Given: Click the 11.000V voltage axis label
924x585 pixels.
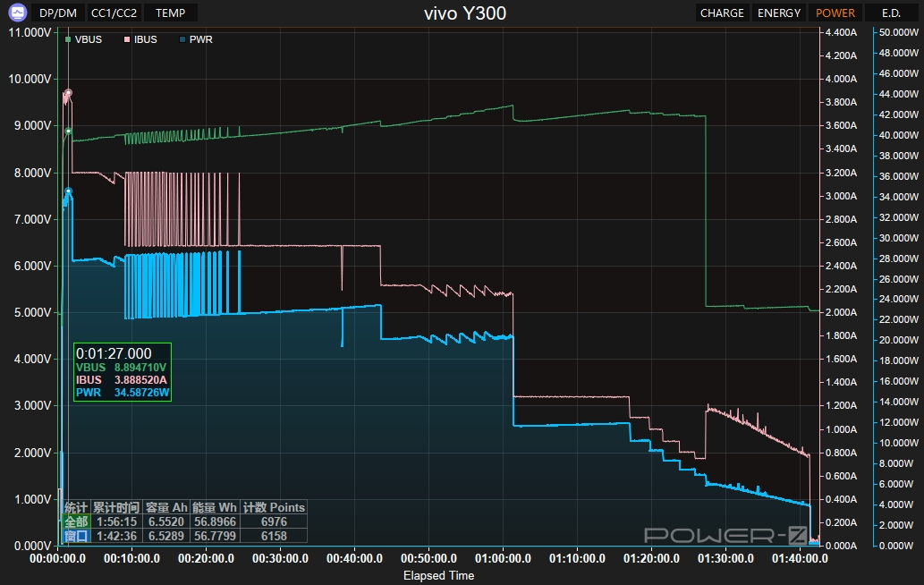Looking at the screenshot, I should tap(30, 32).
